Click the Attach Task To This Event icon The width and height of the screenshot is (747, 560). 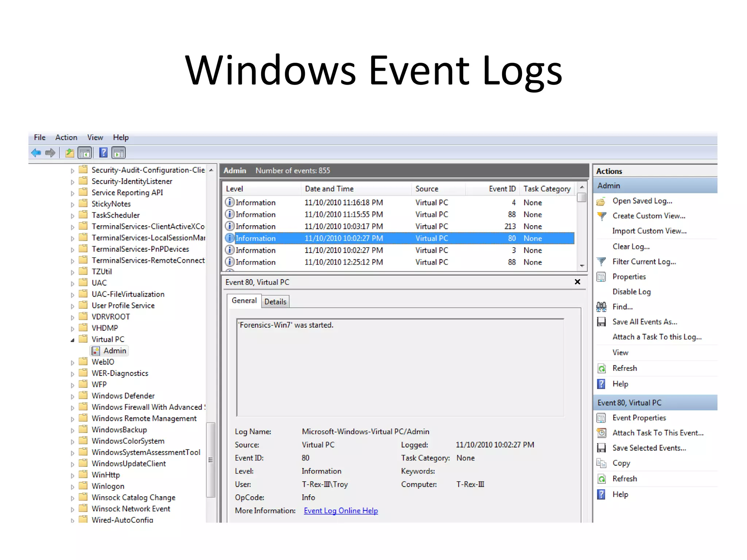[601, 433]
